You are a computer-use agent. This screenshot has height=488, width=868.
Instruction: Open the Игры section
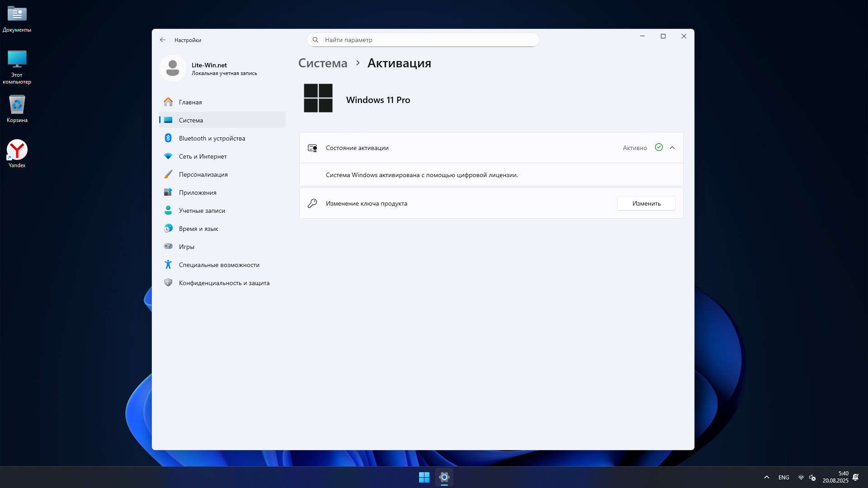[x=186, y=247]
